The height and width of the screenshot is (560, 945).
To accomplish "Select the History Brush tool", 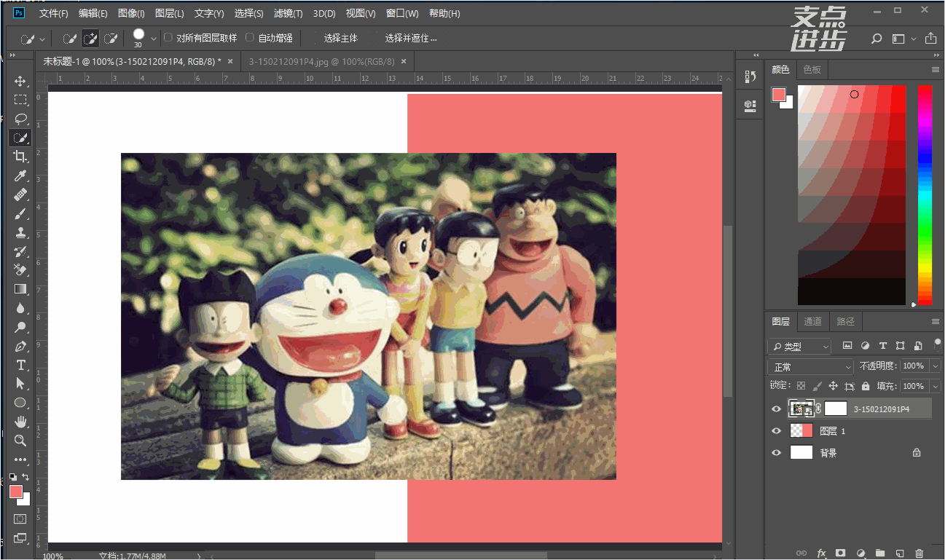I will pyautogui.click(x=20, y=251).
